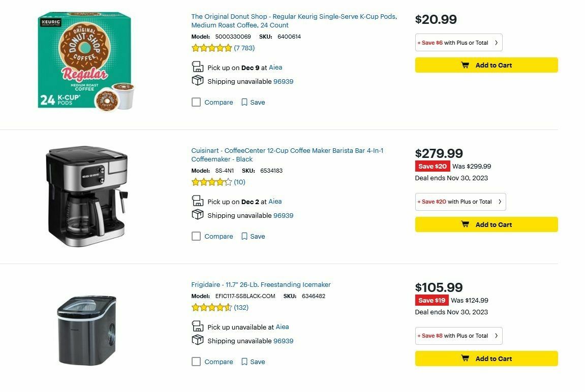The height and width of the screenshot is (392, 585).
Task: Click the Frigidaire icemaker product thumbnail
Action: coord(86,330)
